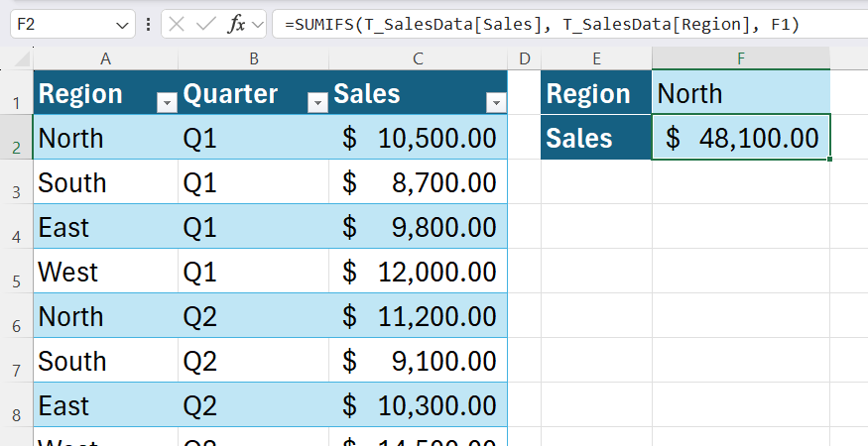Select row 2 header
Image resolution: width=868 pixels, height=446 pixels.
[x=17, y=137]
